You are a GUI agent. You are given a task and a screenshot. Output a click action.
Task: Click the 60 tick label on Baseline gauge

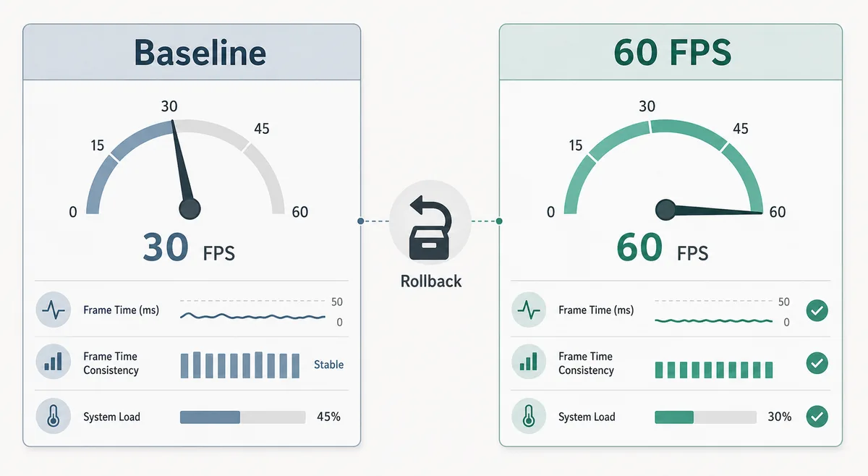299,212
